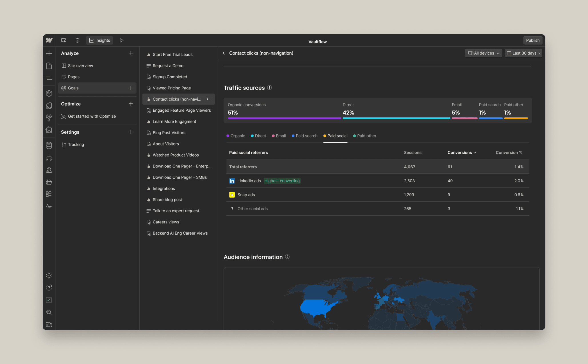
Task: Open the site Settings gear icon
Action: pyautogui.click(x=49, y=275)
